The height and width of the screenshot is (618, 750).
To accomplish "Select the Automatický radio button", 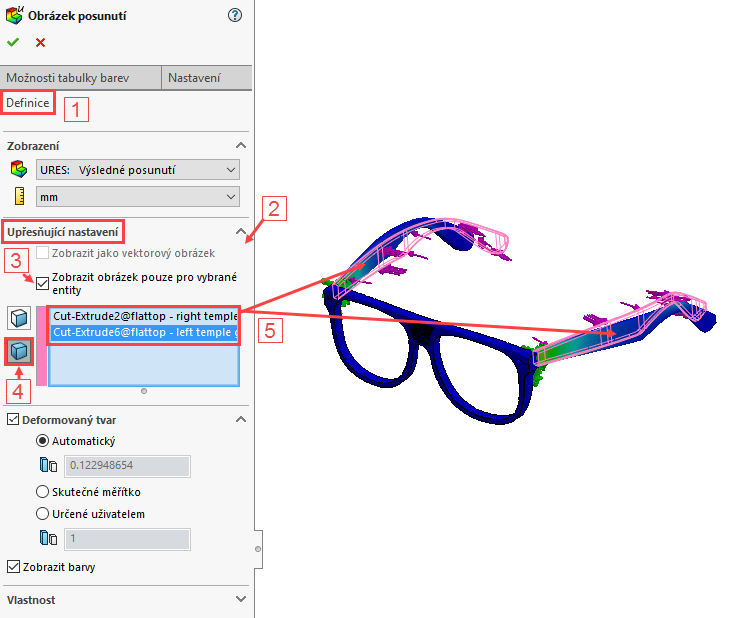I will (x=43, y=441).
